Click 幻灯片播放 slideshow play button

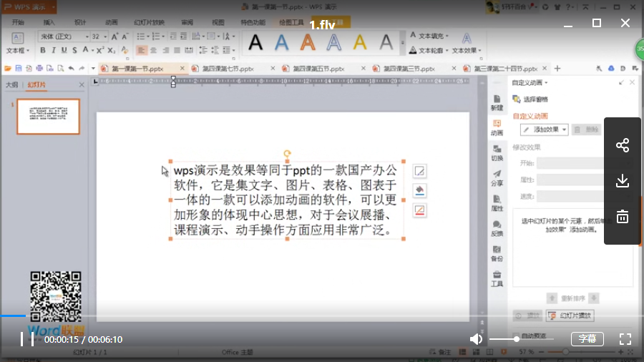pos(570,315)
